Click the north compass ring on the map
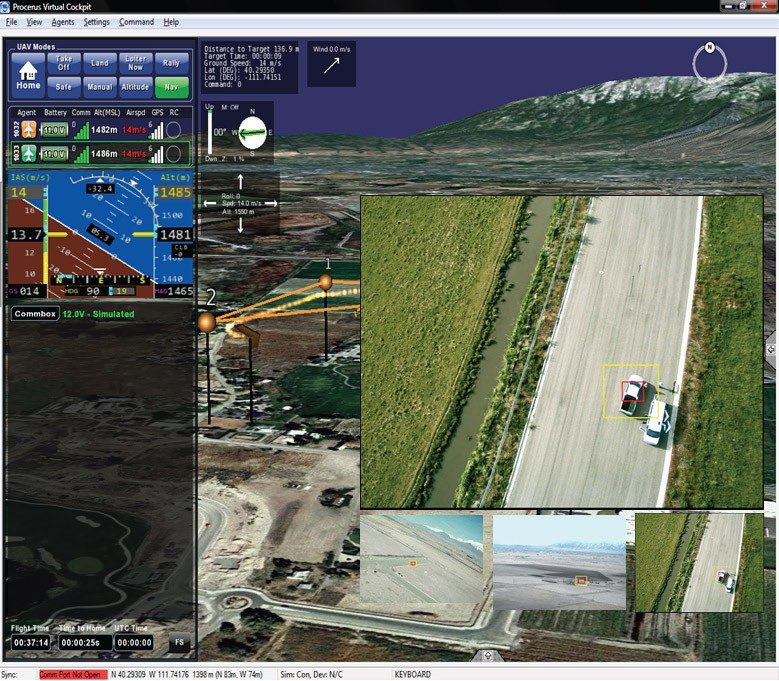 click(x=710, y=63)
